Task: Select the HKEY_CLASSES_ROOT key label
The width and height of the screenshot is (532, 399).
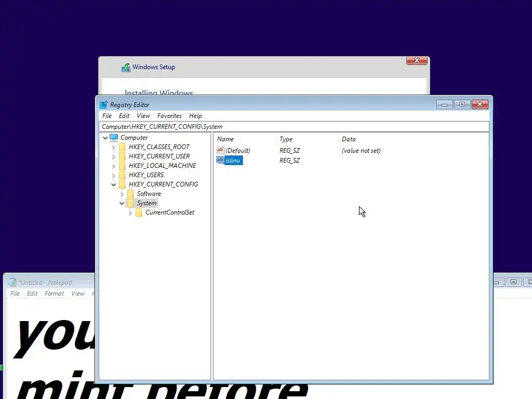Action: tap(159, 147)
